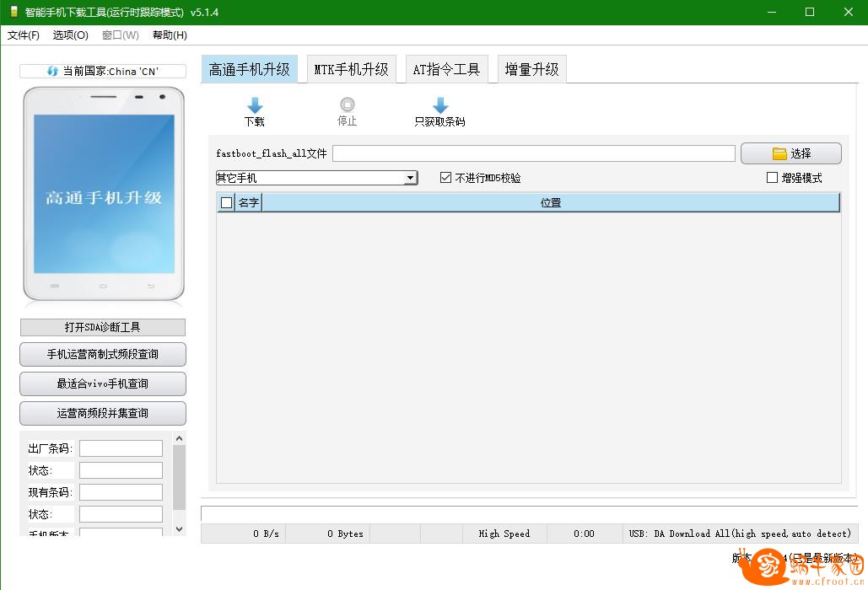Screen dimensions: 868x590
Task: Click the scroll-up arrow of the info panel
Action: (x=179, y=438)
